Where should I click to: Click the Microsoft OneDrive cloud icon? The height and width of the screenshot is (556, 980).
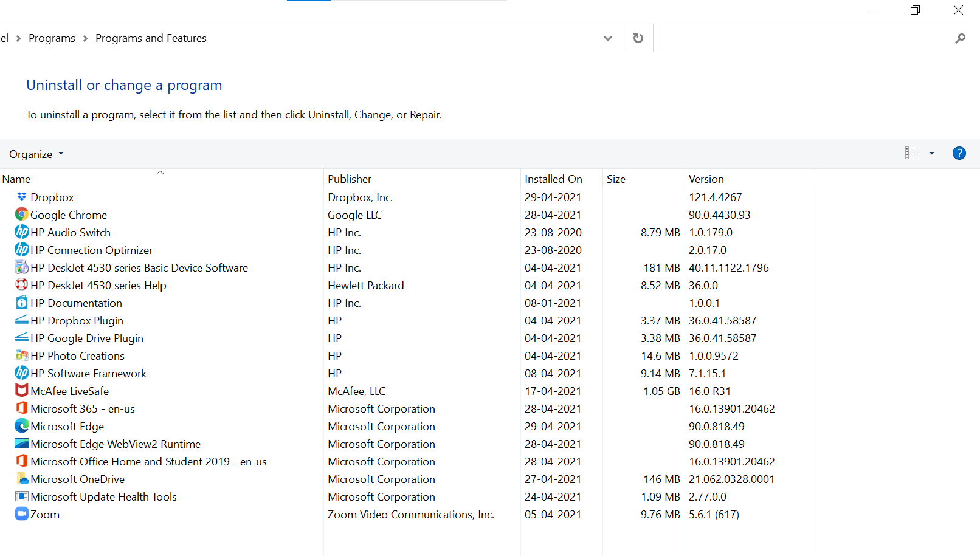(22, 479)
